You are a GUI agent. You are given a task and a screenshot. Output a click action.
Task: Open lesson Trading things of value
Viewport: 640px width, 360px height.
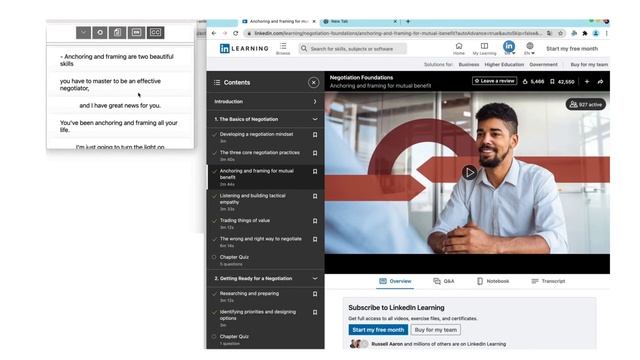244,220
